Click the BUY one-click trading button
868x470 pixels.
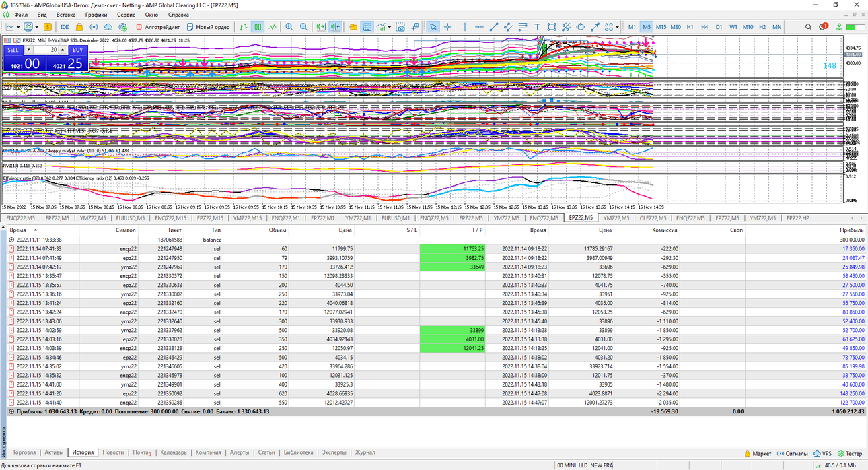click(x=78, y=50)
